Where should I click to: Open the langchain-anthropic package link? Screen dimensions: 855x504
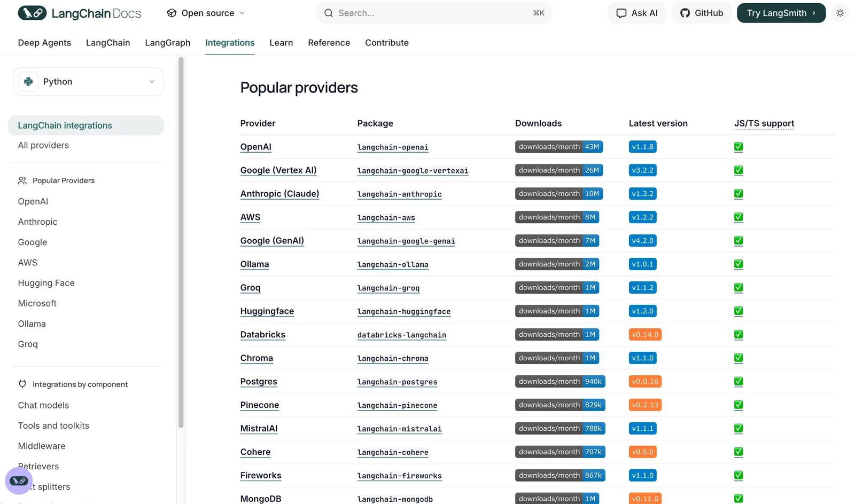coord(400,194)
